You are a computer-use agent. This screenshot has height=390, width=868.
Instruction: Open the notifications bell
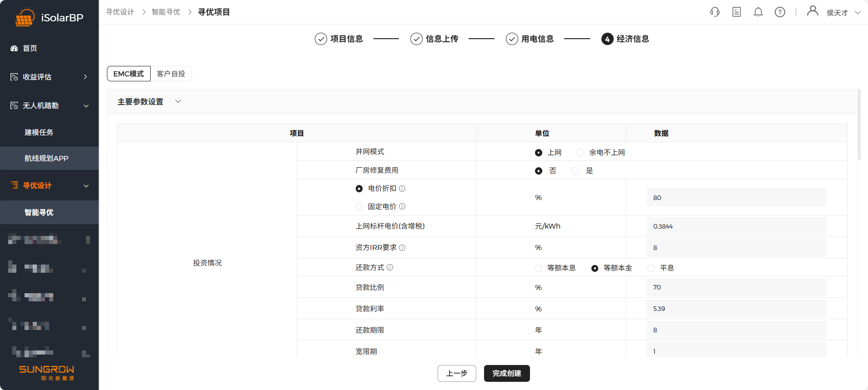coord(758,12)
